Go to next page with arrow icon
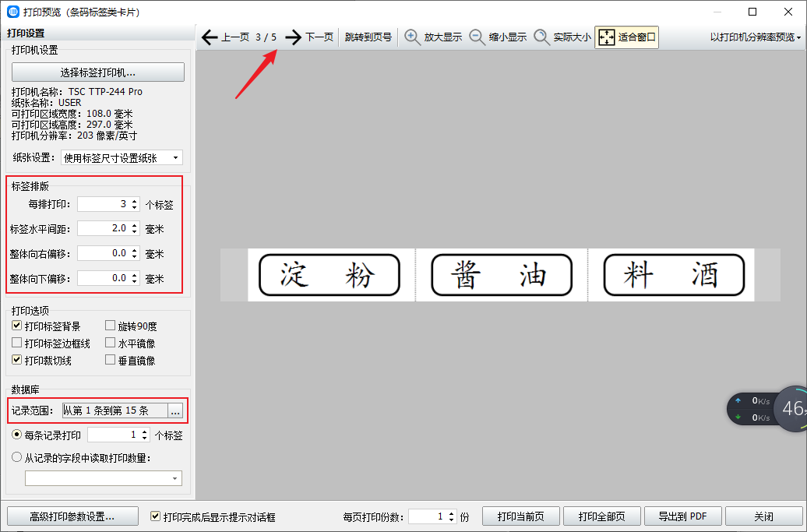 coord(293,37)
